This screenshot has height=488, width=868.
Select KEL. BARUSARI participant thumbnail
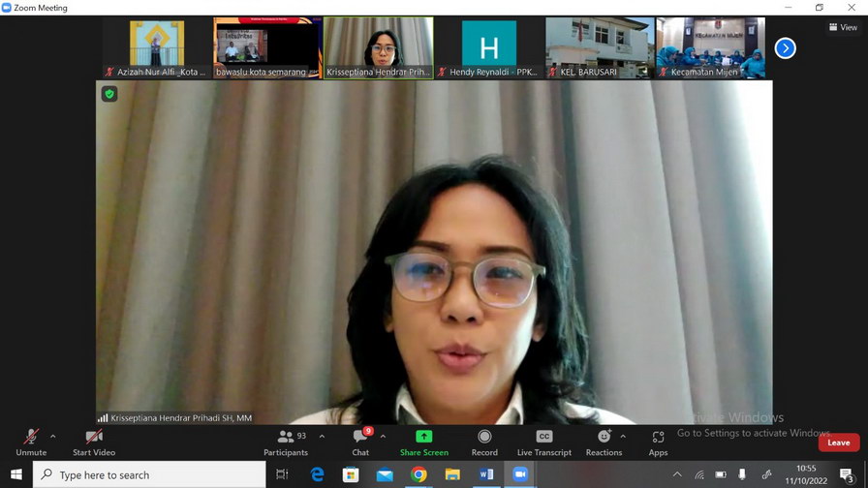tap(600, 47)
